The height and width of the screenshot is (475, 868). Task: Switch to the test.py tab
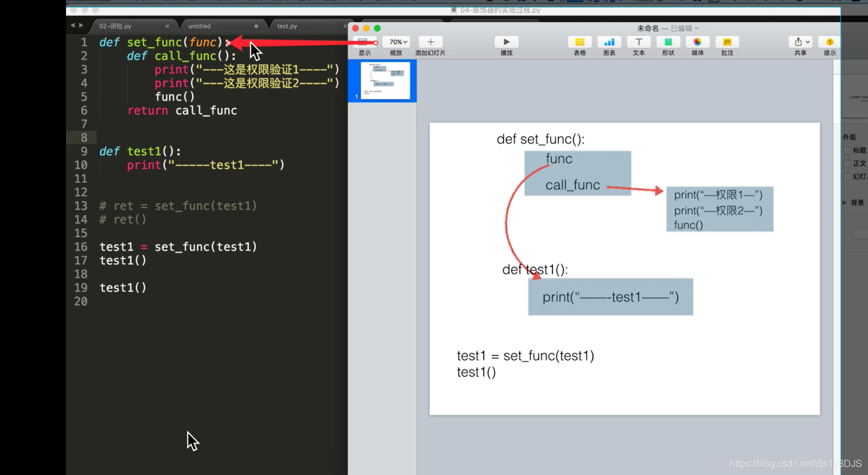pos(287,26)
